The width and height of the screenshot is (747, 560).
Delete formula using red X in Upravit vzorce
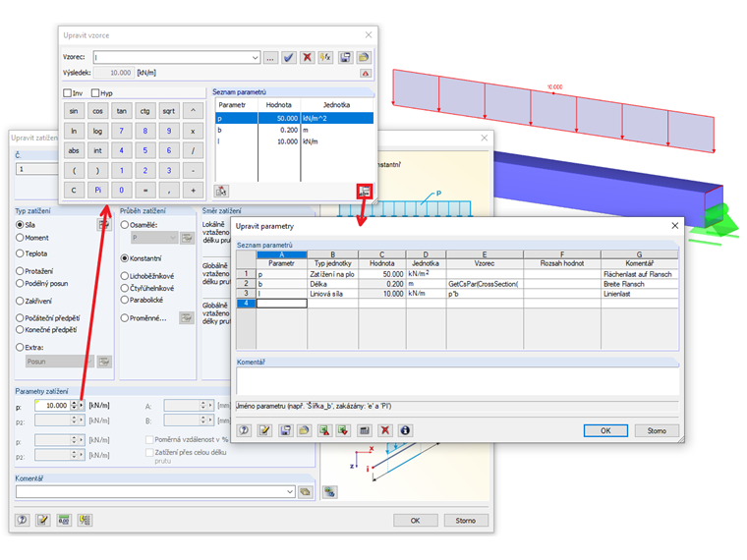tap(308, 58)
